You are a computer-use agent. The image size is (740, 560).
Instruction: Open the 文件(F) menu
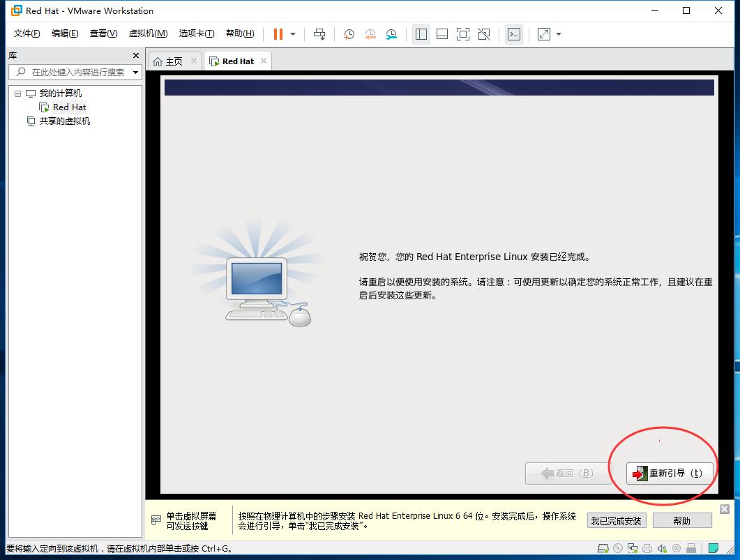pyautogui.click(x=27, y=33)
